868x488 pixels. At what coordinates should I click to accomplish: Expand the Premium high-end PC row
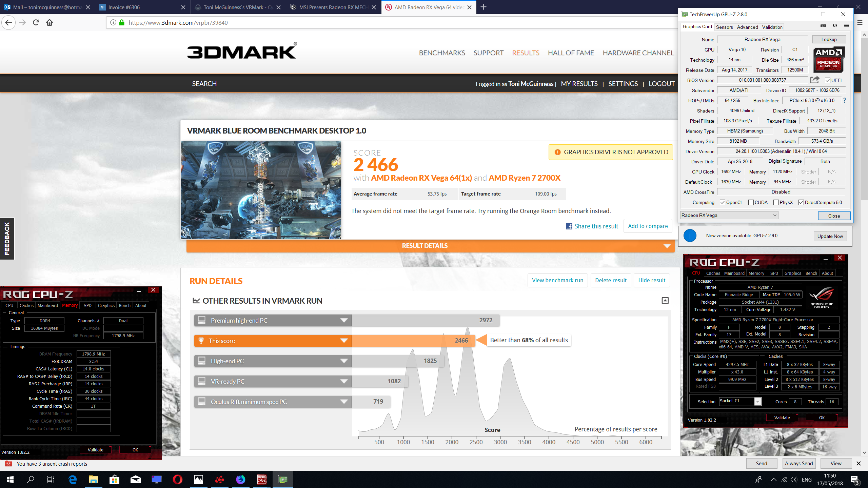click(x=273, y=321)
